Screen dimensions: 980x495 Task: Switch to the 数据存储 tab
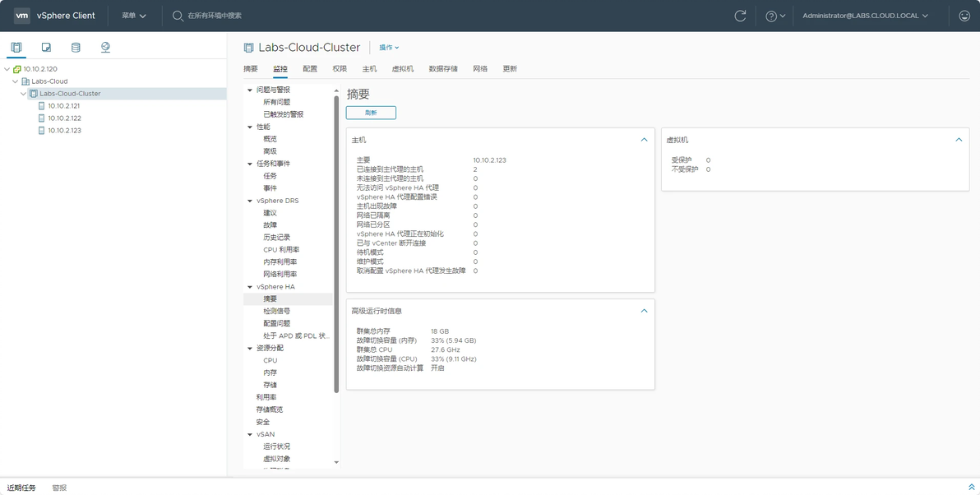(443, 69)
